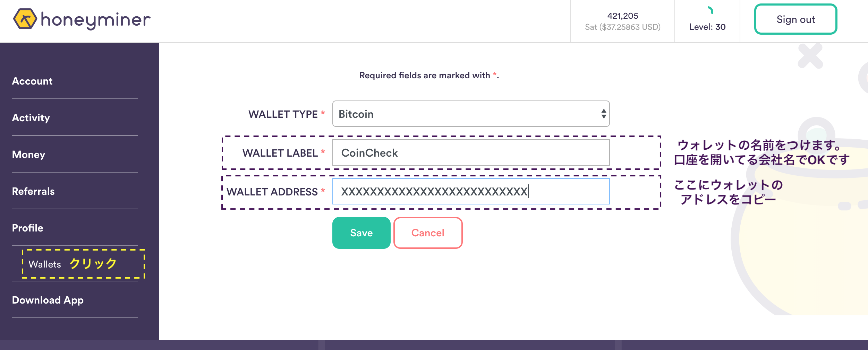This screenshot has width=868, height=350.
Task: Click the honeyminer hexagon logo icon
Action: pyautogui.click(x=25, y=19)
